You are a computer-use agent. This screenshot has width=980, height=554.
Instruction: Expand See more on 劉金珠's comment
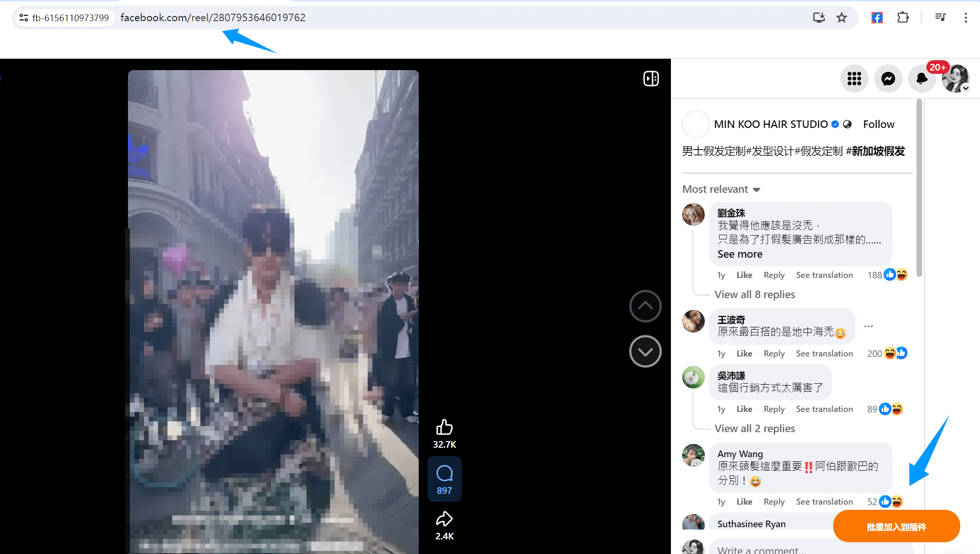(x=740, y=254)
